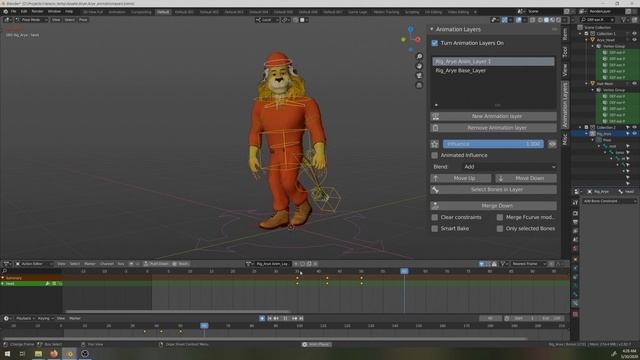The width and height of the screenshot is (640, 360).
Task: Click the influence keyframe icon left of Influence slider
Action: click(435, 144)
